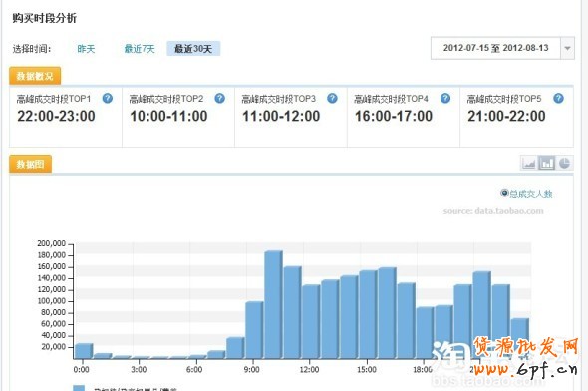The height and width of the screenshot is (391, 588).
Task: Select the 总成交人数 radio option
Action: point(504,193)
